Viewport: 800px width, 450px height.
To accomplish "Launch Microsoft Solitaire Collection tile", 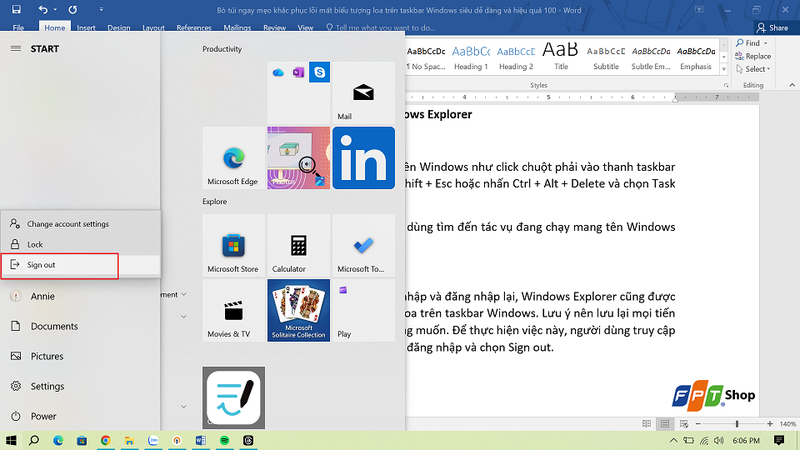I will (x=298, y=310).
